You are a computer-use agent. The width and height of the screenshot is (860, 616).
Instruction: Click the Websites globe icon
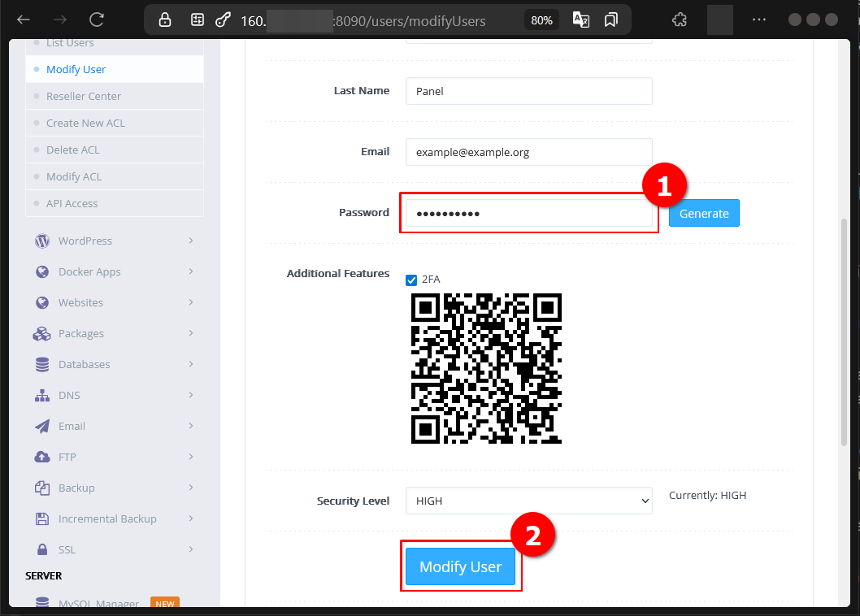point(42,303)
